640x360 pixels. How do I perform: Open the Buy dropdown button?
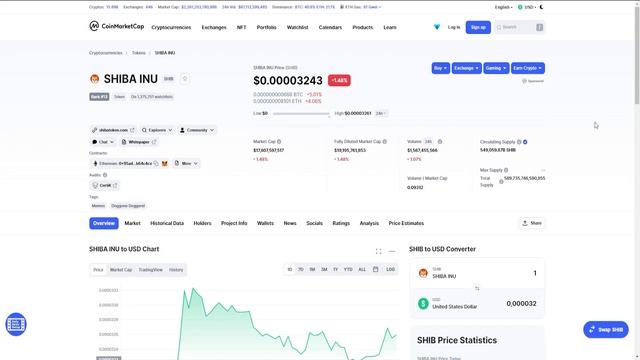point(440,68)
